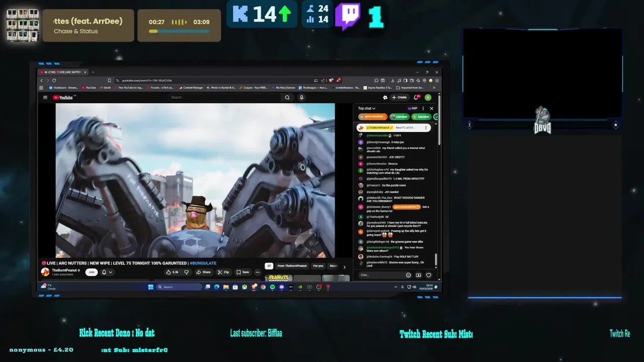Click the heart reaction in the chat box
Viewport: 644px width, 362px height.
click(x=429, y=275)
